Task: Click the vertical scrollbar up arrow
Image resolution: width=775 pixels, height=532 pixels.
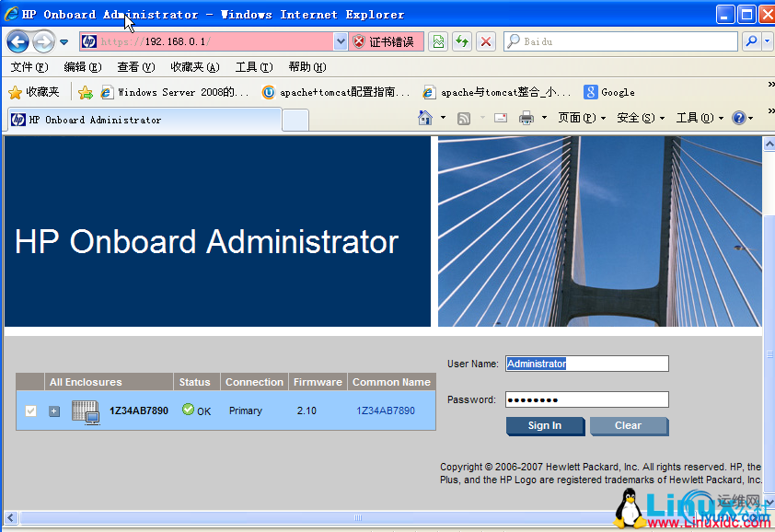Action: [769, 144]
